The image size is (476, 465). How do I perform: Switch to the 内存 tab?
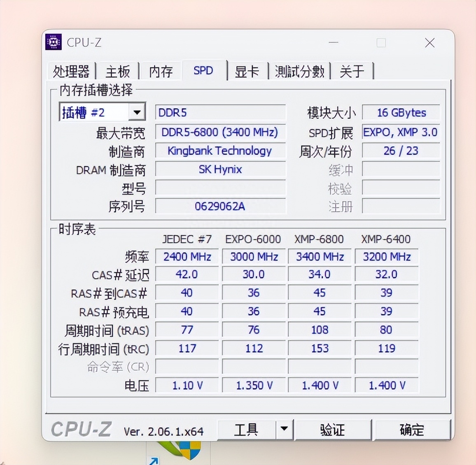coord(161,71)
